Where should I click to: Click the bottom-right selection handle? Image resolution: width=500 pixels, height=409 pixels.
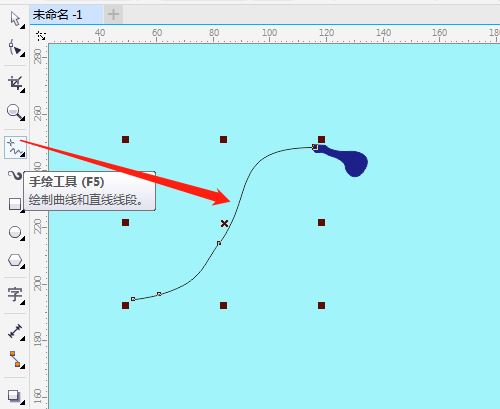tap(321, 305)
